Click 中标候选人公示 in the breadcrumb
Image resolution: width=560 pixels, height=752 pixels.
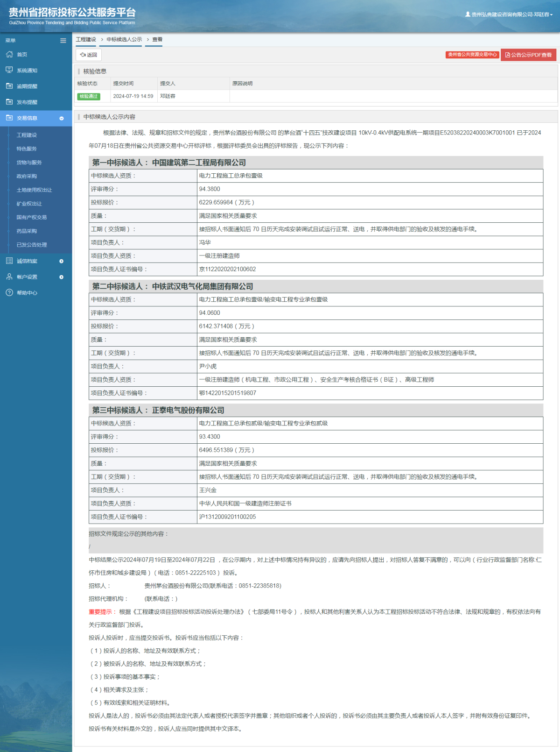[124, 40]
